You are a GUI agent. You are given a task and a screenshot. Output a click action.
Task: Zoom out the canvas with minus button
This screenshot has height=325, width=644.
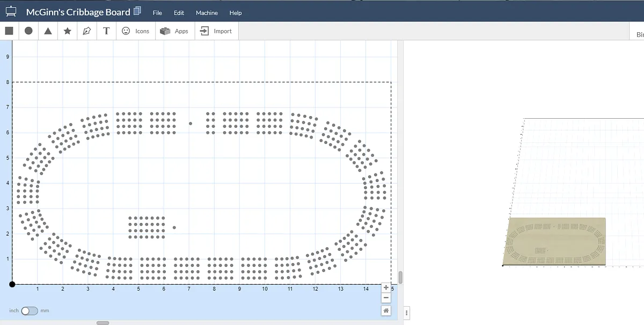pos(386,298)
